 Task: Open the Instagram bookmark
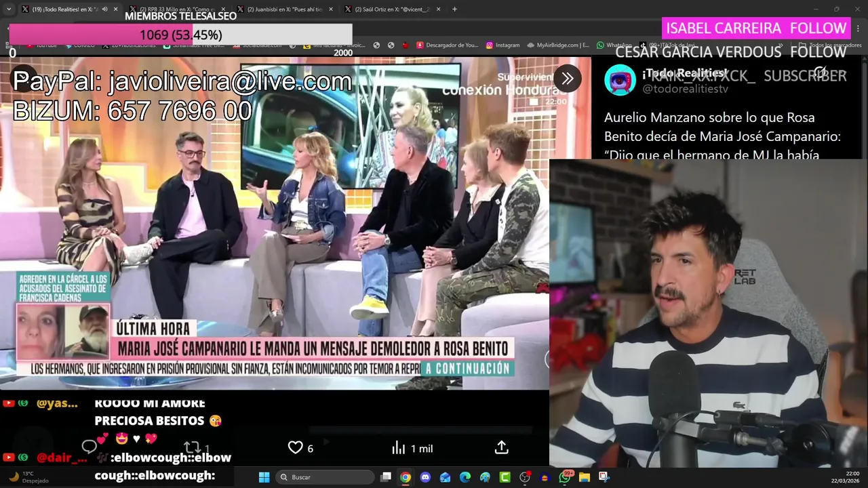tap(502, 45)
